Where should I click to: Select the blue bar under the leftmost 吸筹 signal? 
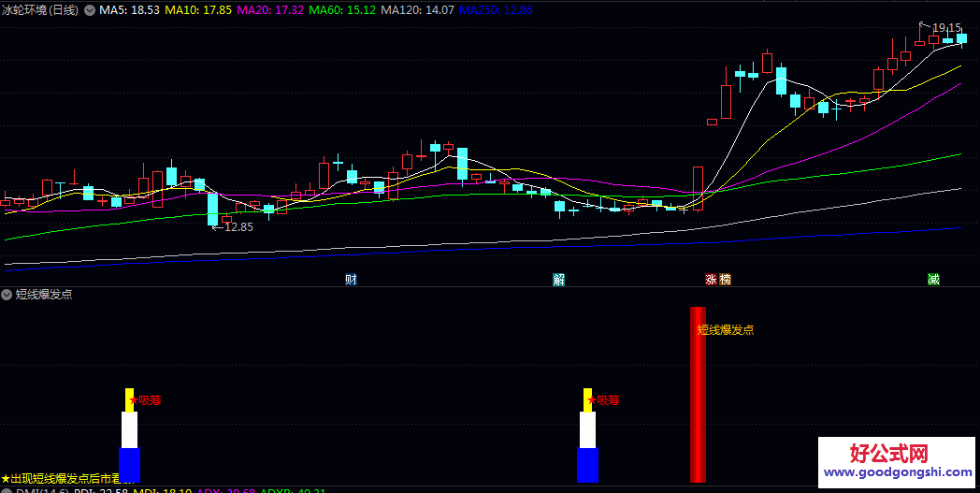tap(129, 466)
